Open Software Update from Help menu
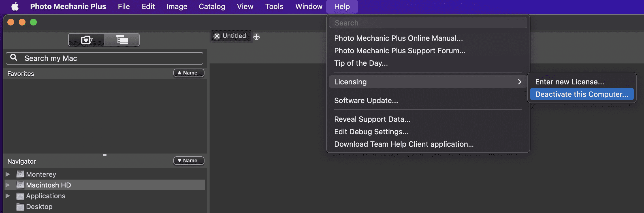 pos(366,101)
